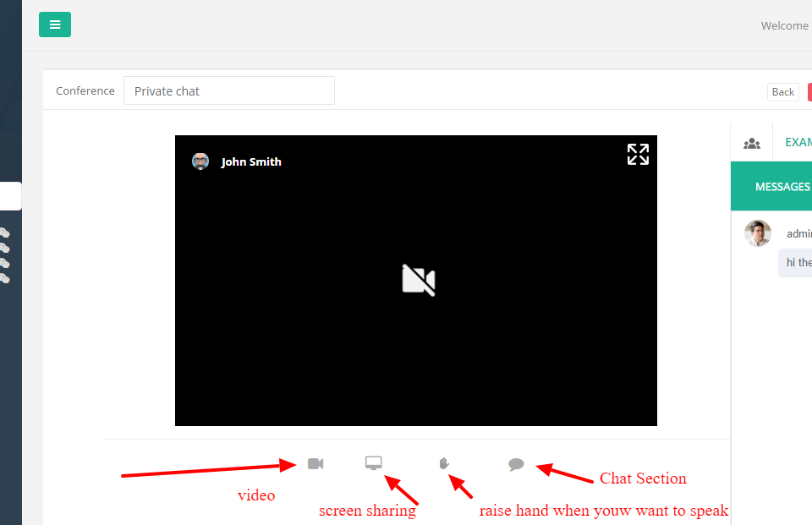This screenshot has height=525, width=812.
Task: Open the participants list icon tab
Action: tap(751, 143)
